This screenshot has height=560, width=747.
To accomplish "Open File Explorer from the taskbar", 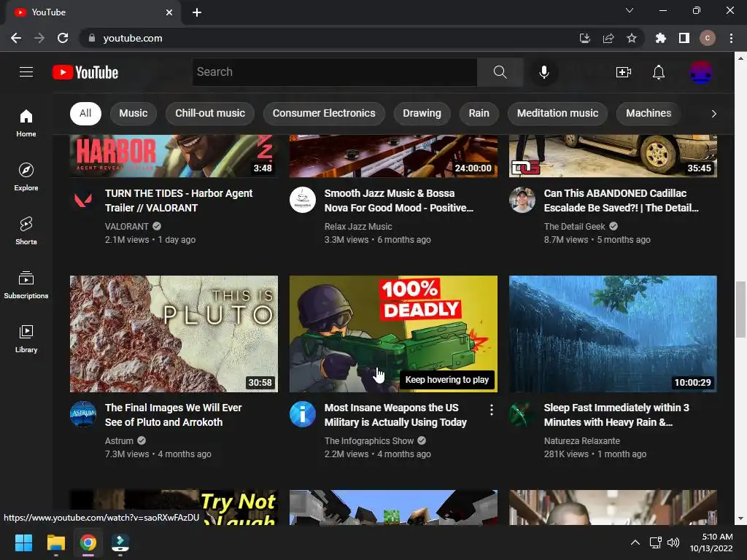I will [55, 542].
